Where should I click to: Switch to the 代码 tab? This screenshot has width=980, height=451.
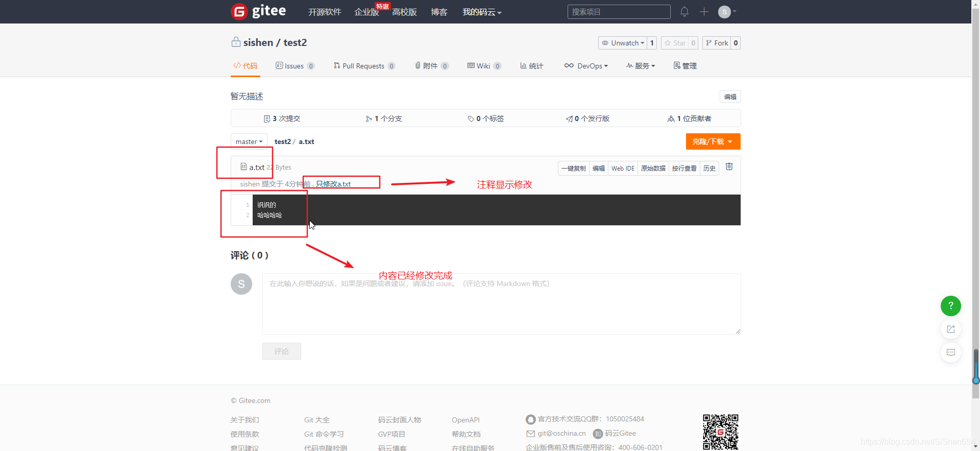click(246, 66)
